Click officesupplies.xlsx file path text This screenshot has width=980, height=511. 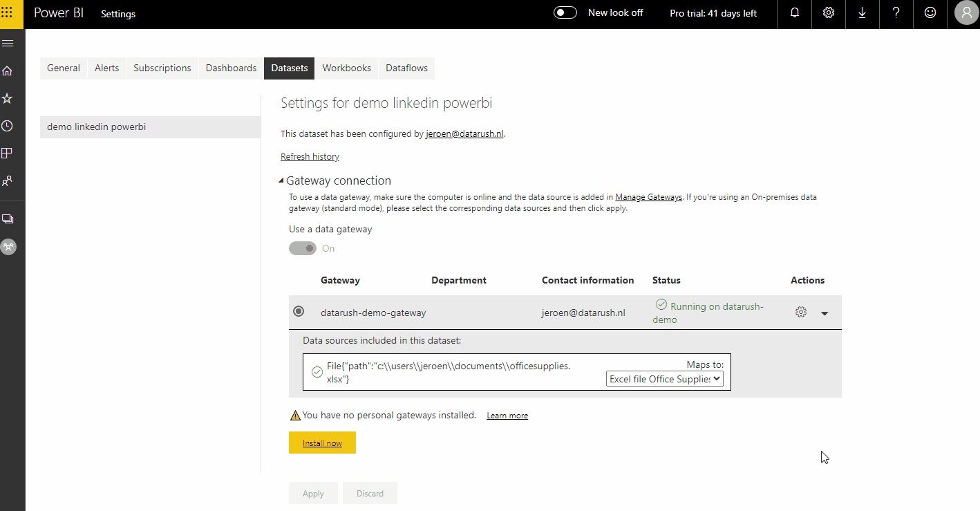pos(449,372)
